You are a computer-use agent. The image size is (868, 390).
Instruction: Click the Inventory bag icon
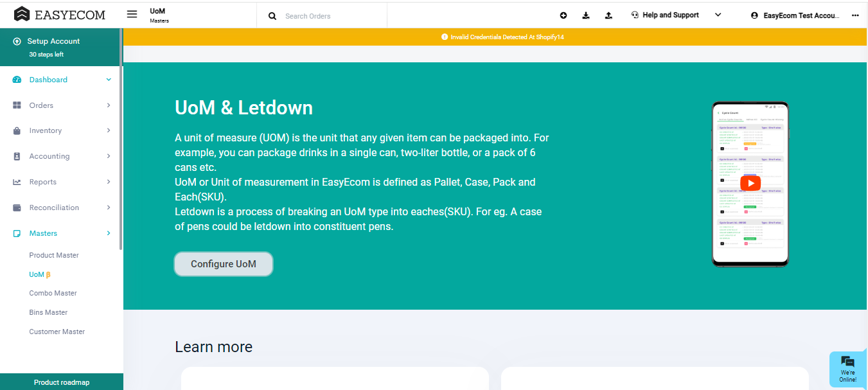[17, 130]
